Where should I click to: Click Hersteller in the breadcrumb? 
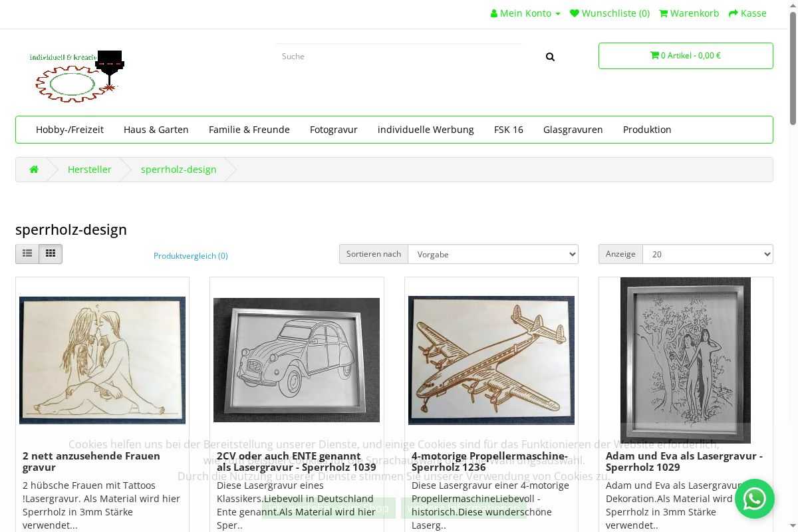[90, 170]
